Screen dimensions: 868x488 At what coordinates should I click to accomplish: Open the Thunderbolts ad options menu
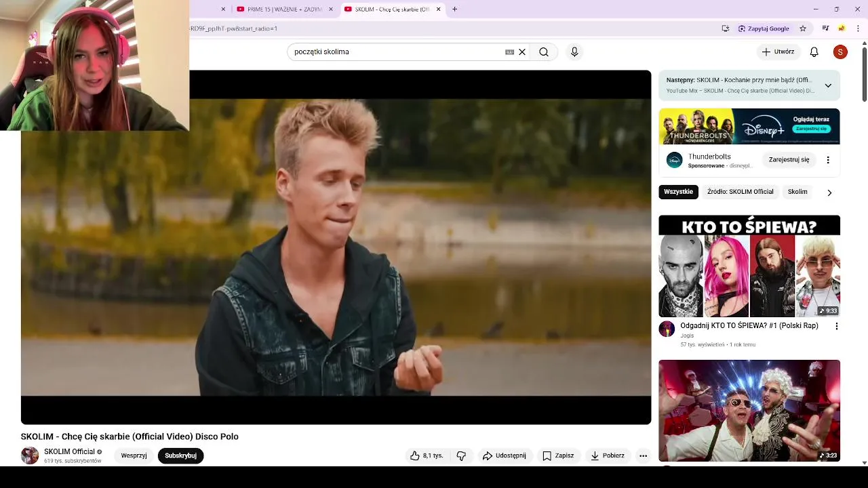(828, 160)
